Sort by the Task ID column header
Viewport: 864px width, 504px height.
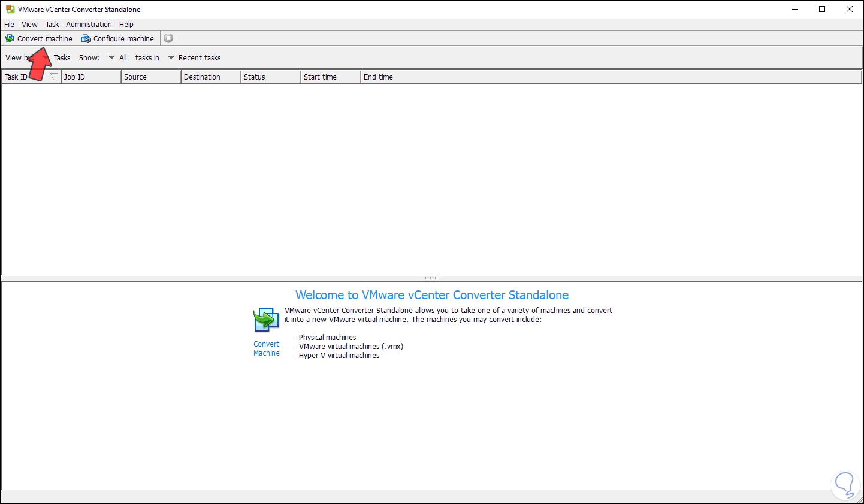click(31, 77)
